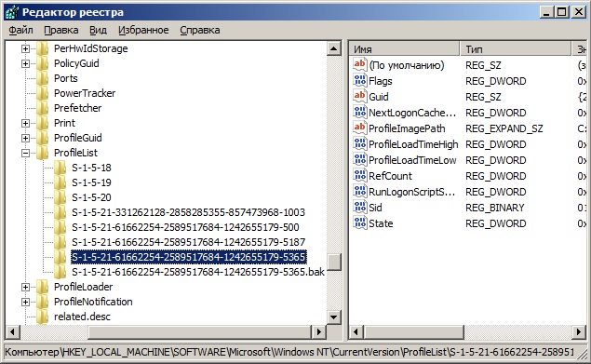Screen dimensions: 591x364
Task: Click the PowerTracker folder icon
Action: click(x=43, y=93)
